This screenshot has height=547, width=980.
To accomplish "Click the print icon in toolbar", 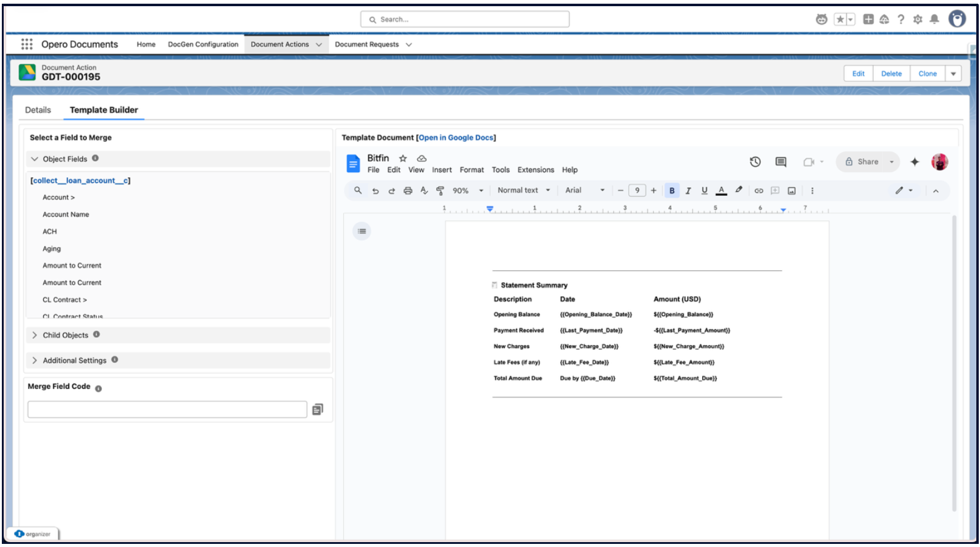I will click(x=408, y=191).
